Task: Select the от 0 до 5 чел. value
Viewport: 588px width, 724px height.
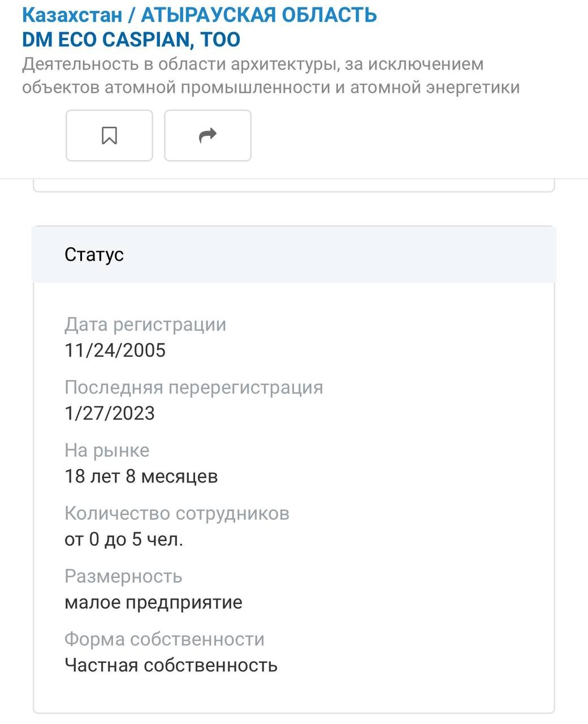Action: click(x=124, y=539)
